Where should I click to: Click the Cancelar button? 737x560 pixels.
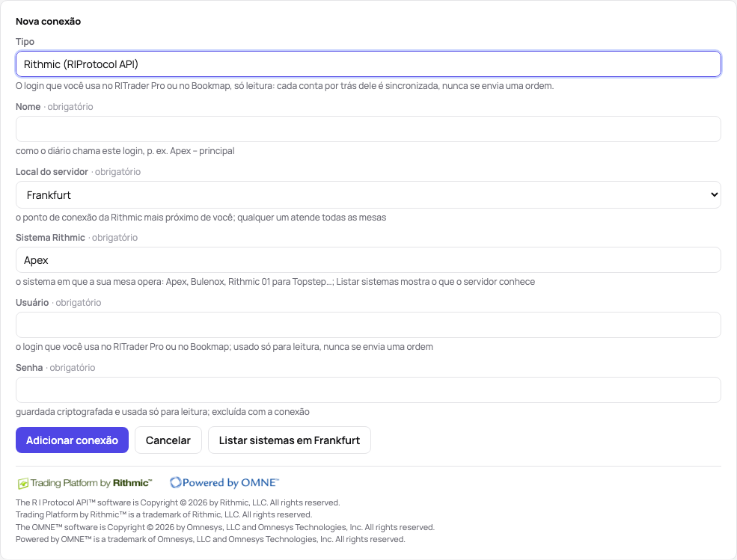pyautogui.click(x=168, y=440)
